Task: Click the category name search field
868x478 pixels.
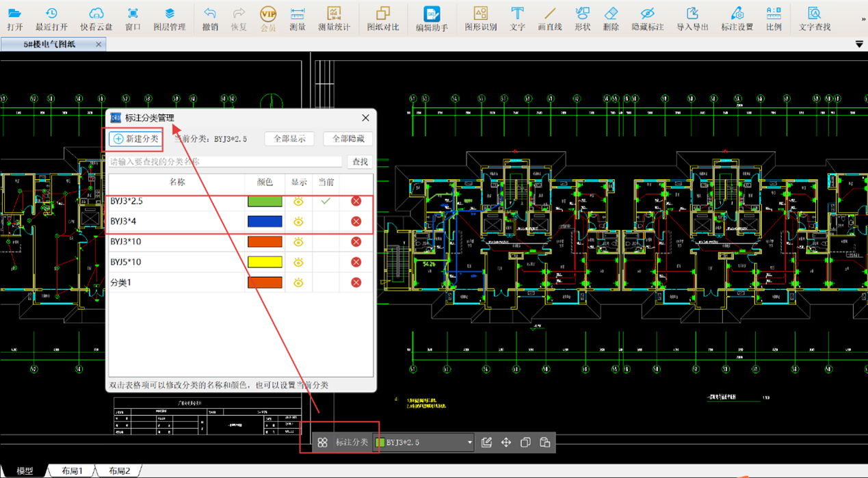Action: coord(225,162)
